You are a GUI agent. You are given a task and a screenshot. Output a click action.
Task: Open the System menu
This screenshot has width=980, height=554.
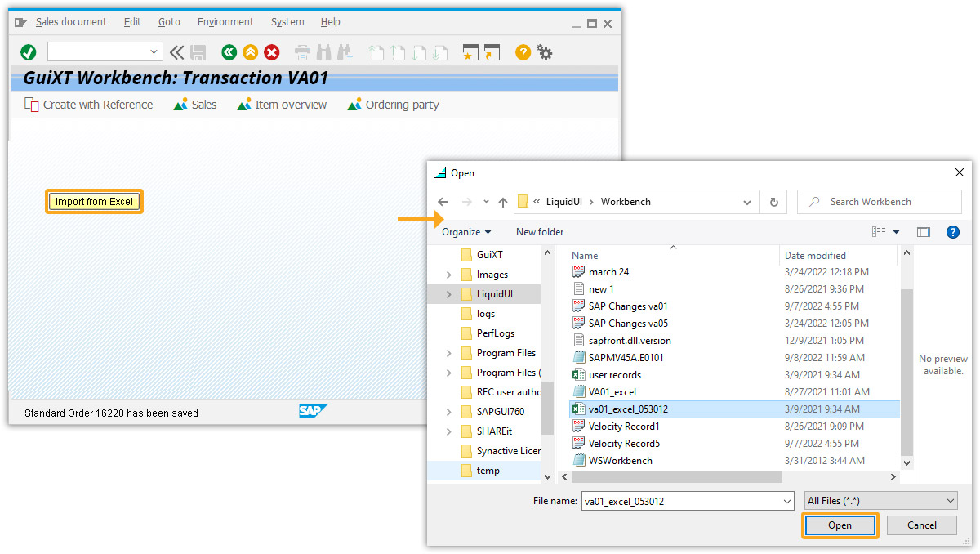point(287,22)
